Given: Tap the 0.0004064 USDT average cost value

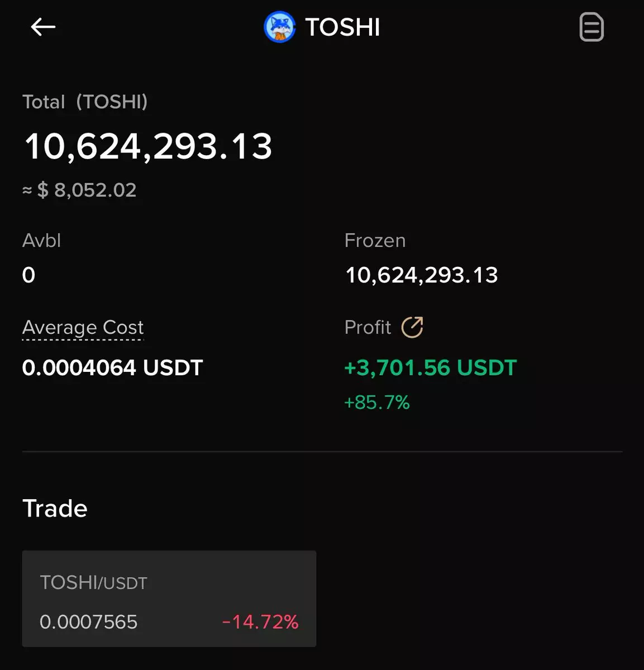Looking at the screenshot, I should [112, 367].
